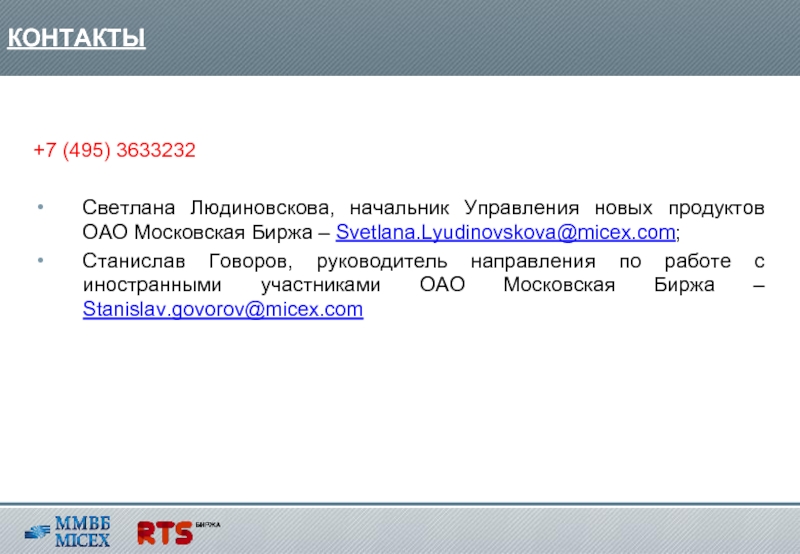Open the Stanislav.govorov@micex.com email link
800x554 pixels.
coord(223,310)
